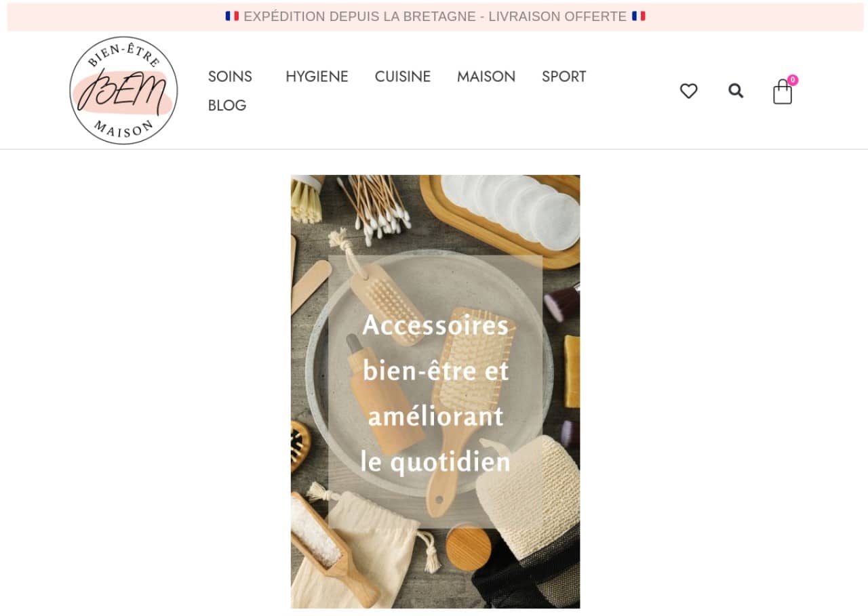Click the French flag after OFFERTE

(x=638, y=16)
